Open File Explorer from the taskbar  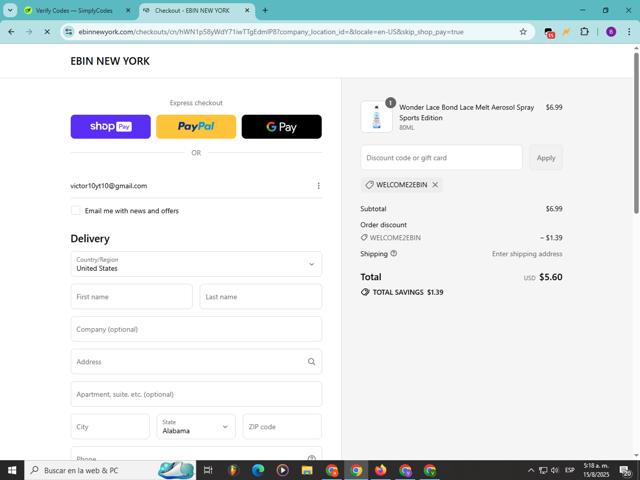[307, 470]
